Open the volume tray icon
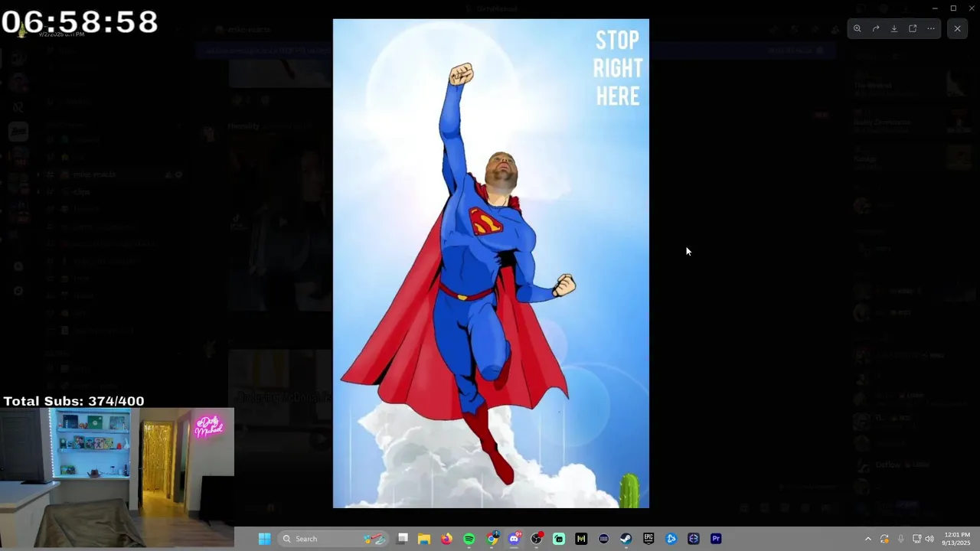This screenshot has height=551, width=980. (x=929, y=539)
